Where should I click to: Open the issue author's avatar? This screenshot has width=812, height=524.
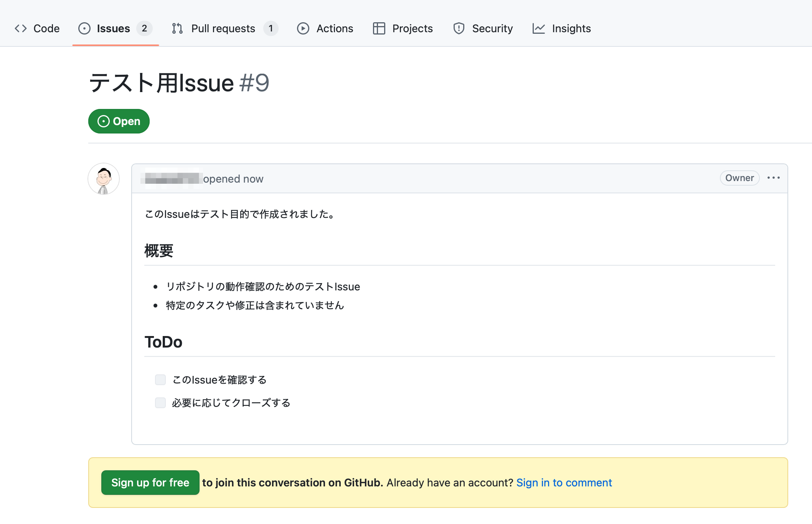pos(104,179)
